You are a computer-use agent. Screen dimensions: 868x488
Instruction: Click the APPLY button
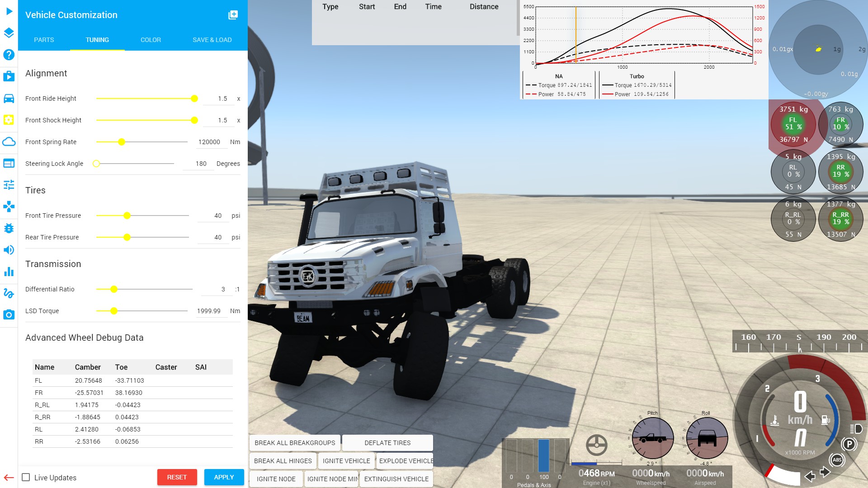tap(224, 477)
